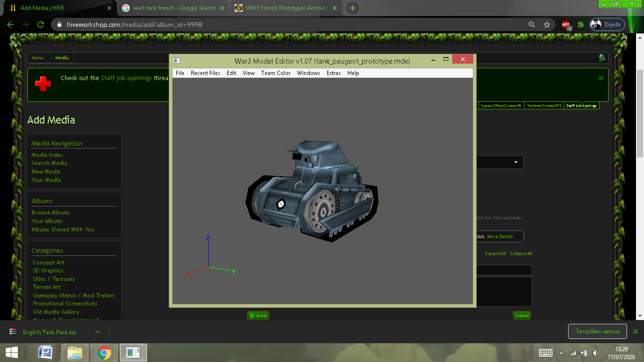Open the War3 Model Editor taskbar icon
Image resolution: width=644 pixels, height=362 pixels.
(x=133, y=352)
